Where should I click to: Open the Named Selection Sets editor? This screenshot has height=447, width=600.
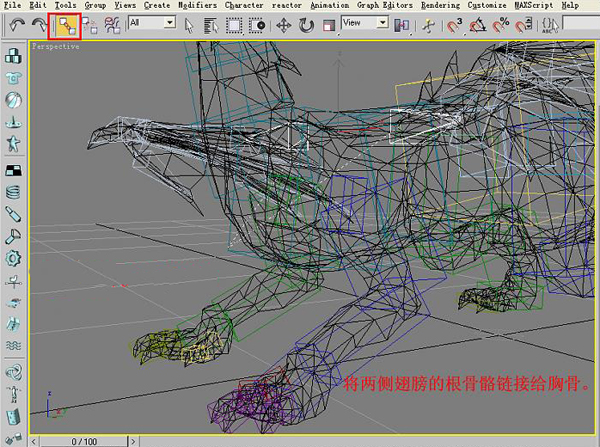coord(550,26)
